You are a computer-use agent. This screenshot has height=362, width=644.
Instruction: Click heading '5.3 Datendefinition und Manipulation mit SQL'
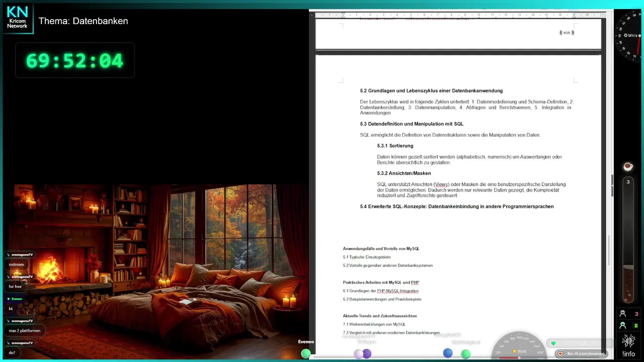412,124
